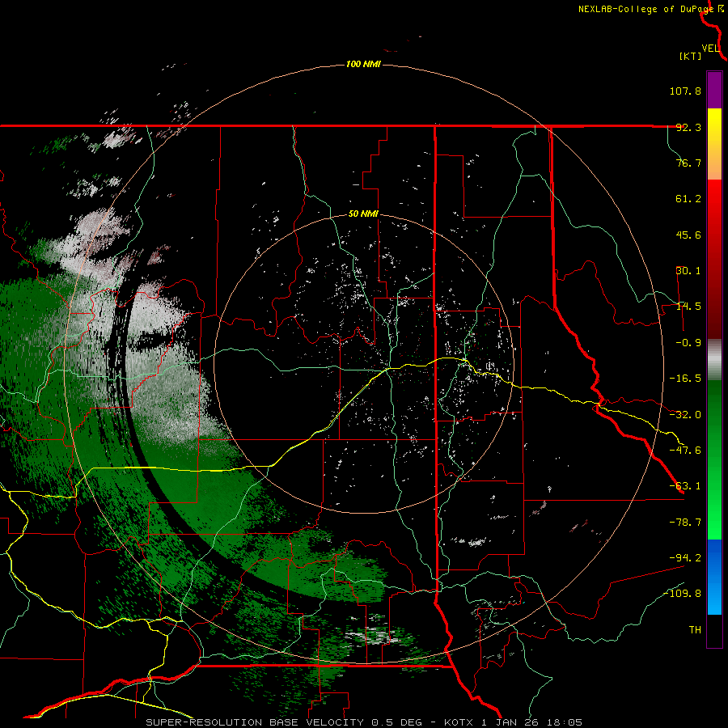Click the -32.0 legend value
The height and width of the screenshot is (728, 728).
(685, 415)
